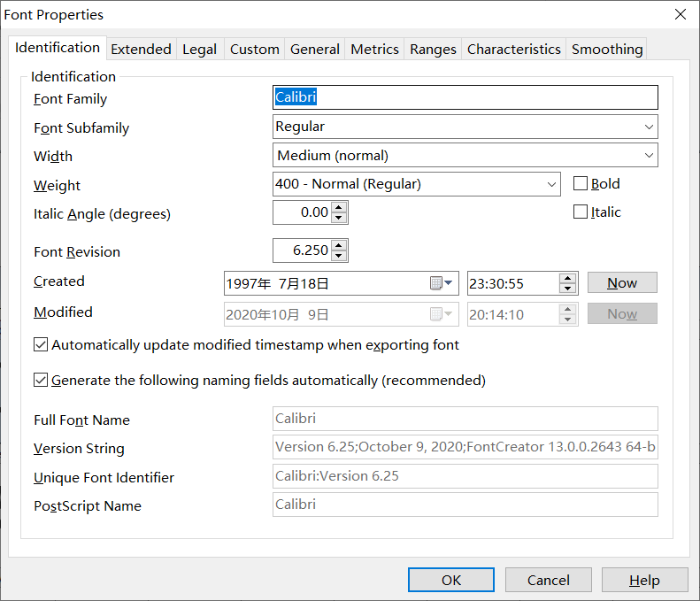Switch to the Extended tab
Screen dimensions: 700x601
[141, 49]
